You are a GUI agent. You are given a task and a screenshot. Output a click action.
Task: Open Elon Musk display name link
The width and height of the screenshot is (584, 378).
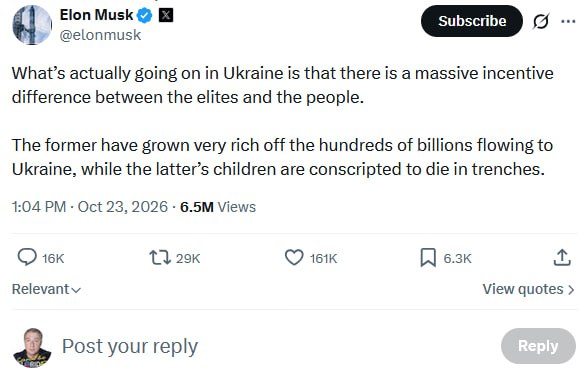96,15
